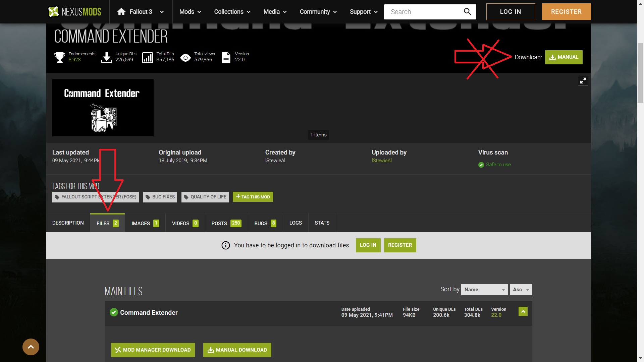Switch to the Description tab

[x=68, y=223]
